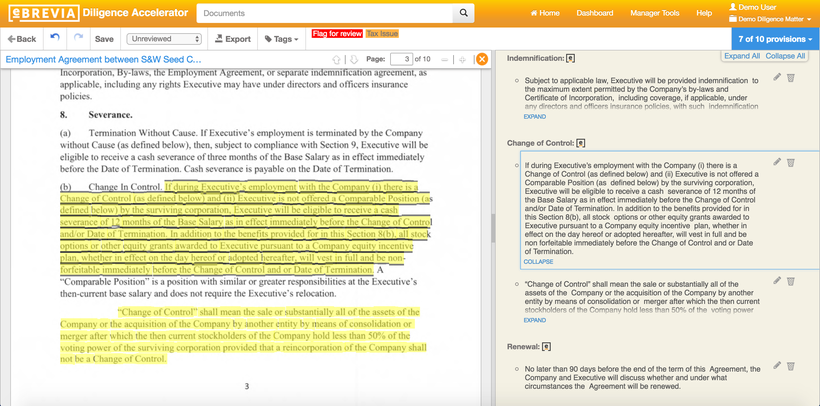Collapse All provisions

(785, 56)
